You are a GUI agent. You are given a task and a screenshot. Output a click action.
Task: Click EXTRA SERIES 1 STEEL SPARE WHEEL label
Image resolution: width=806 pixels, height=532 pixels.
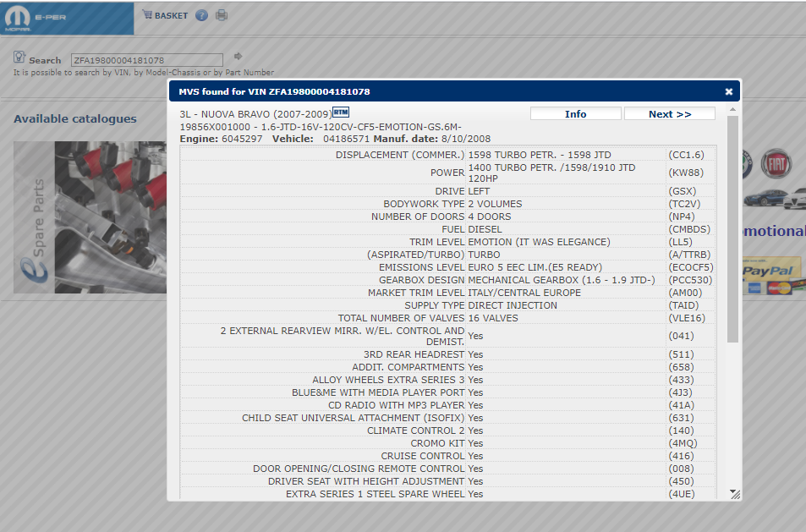click(376, 494)
